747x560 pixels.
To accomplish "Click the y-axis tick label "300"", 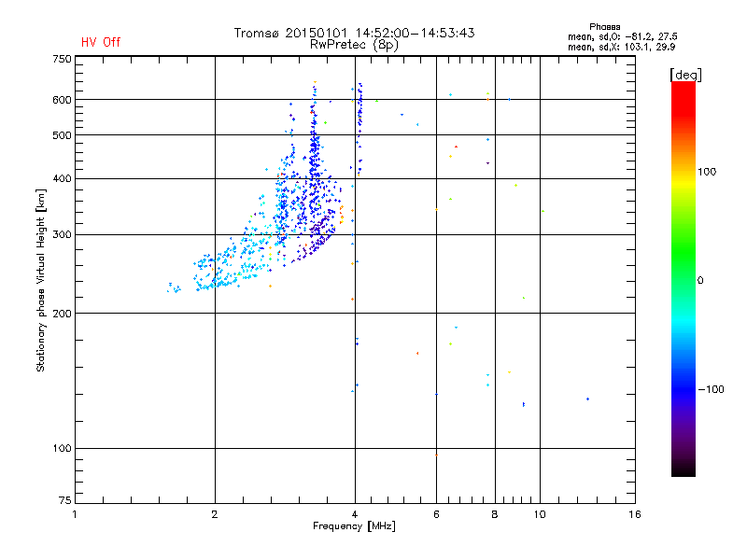I will tap(62, 235).
